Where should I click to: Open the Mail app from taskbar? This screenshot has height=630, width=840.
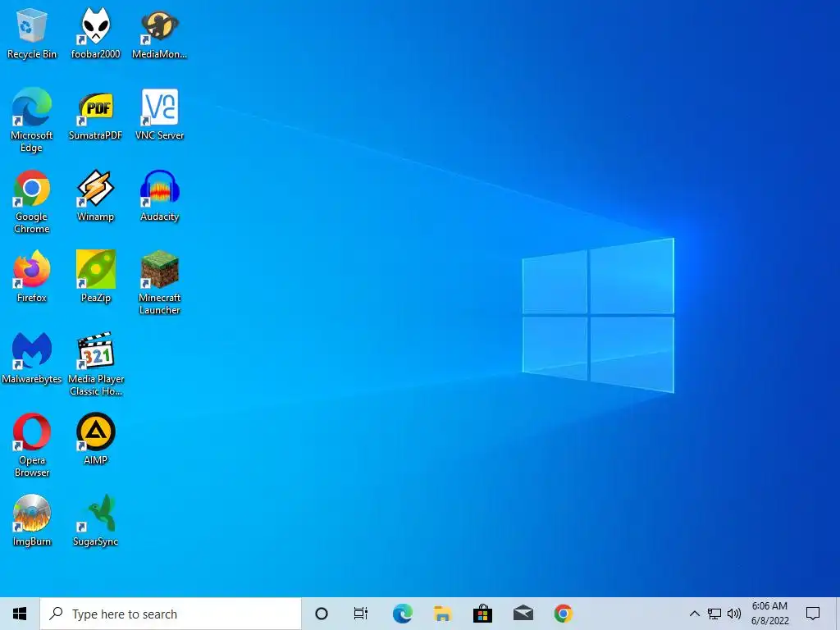pos(523,614)
